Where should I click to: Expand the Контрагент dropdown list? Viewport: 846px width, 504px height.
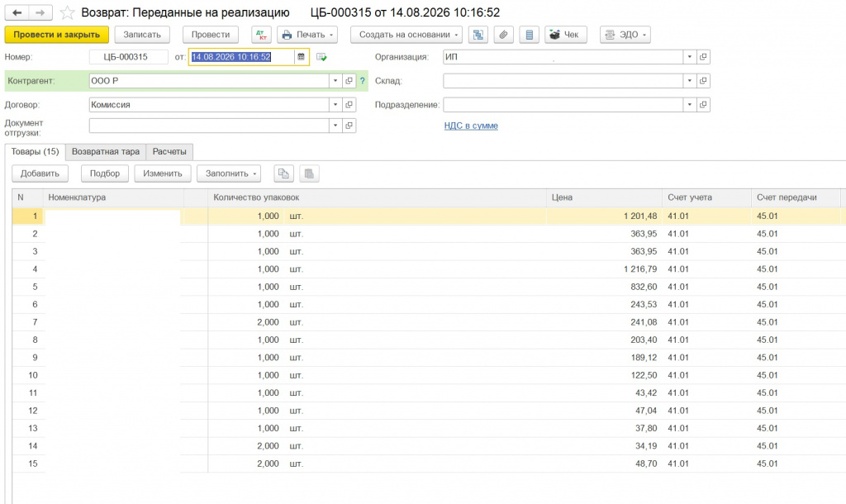pyautogui.click(x=335, y=81)
